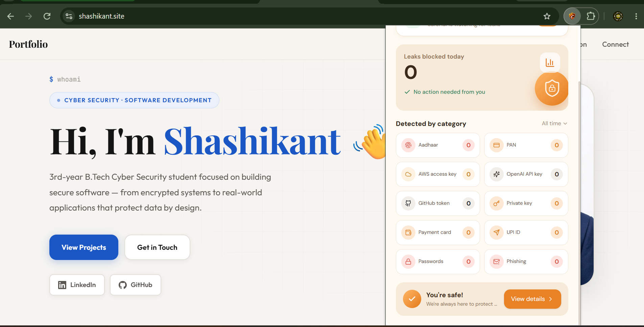
Task: Select the Aadhaar category card
Action: coord(438,145)
